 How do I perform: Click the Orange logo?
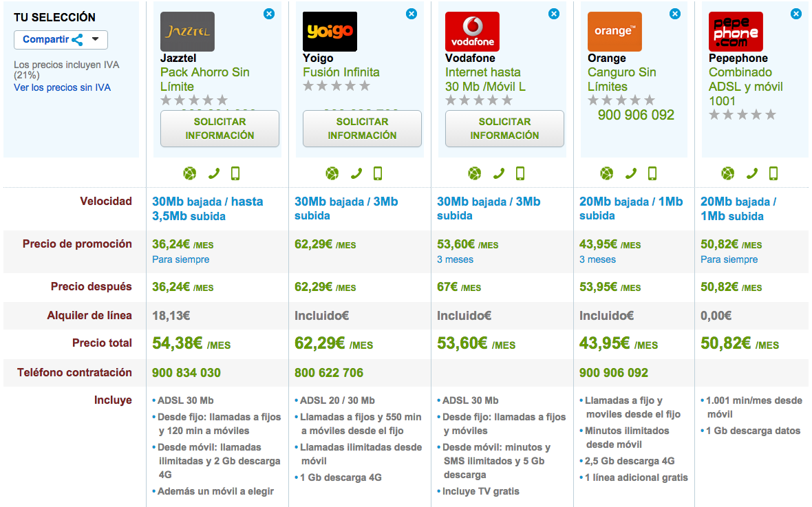615,32
